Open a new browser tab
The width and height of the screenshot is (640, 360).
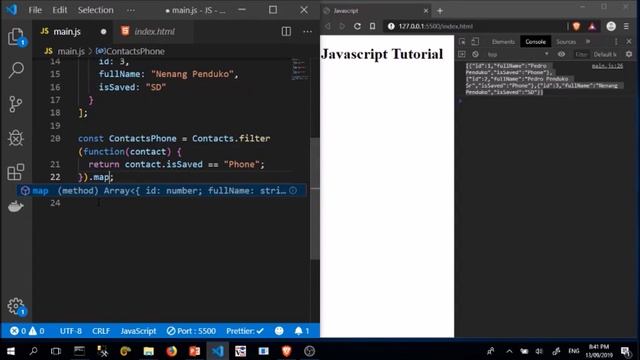point(440,11)
